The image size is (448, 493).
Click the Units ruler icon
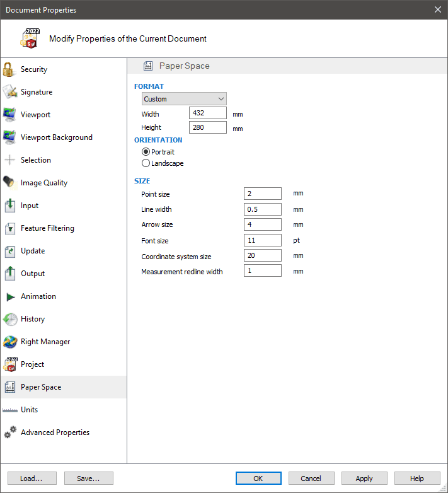pyautogui.click(x=9, y=410)
